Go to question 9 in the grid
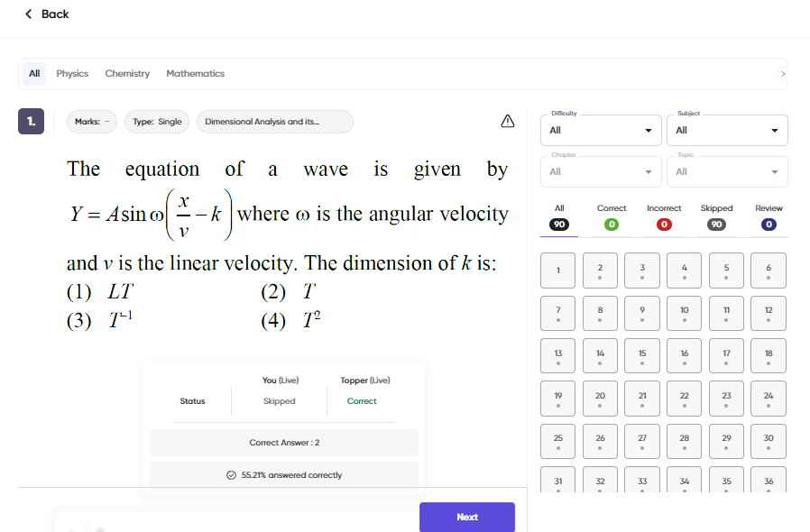The width and height of the screenshot is (810, 532). (x=642, y=313)
